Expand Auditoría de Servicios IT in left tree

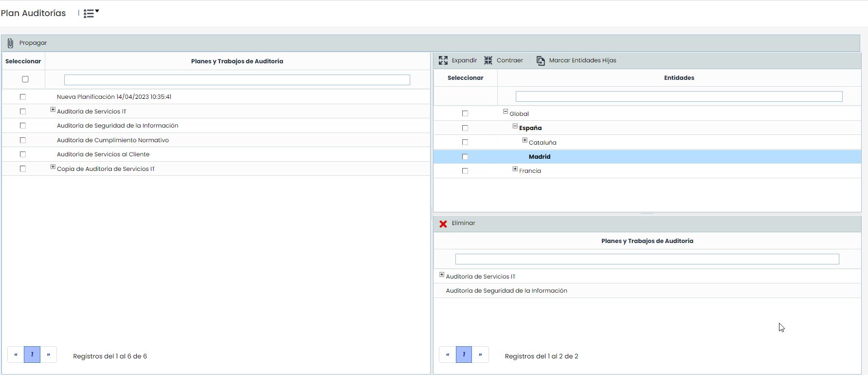[53, 110]
